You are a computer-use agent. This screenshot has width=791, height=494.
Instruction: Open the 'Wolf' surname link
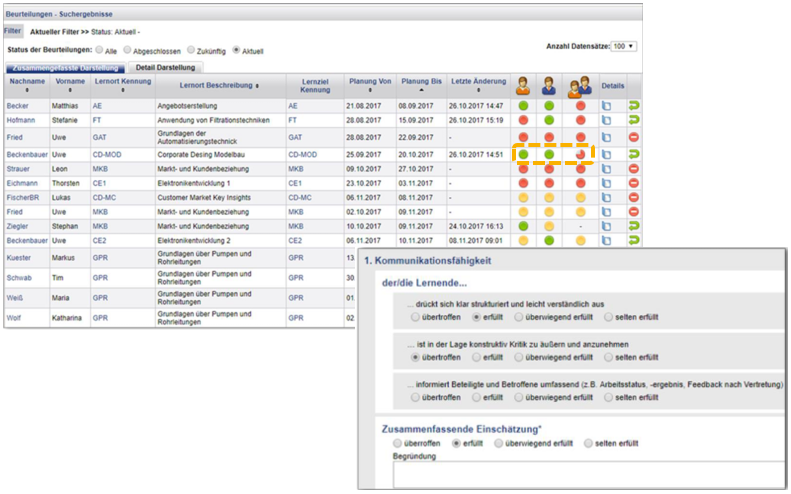14,318
